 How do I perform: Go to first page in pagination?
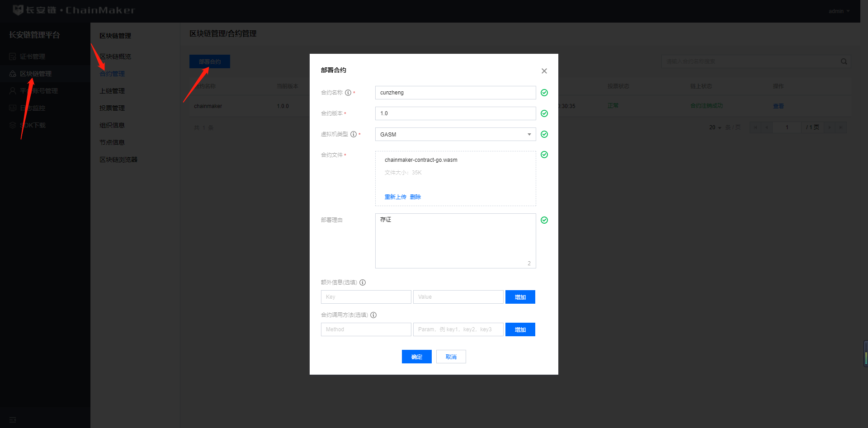click(x=755, y=127)
